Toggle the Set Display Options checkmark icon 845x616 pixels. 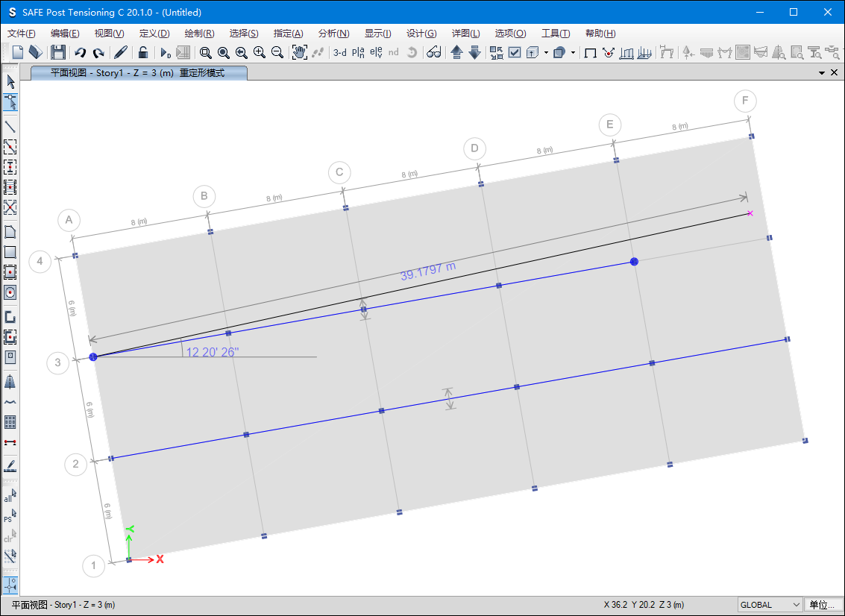pos(515,52)
